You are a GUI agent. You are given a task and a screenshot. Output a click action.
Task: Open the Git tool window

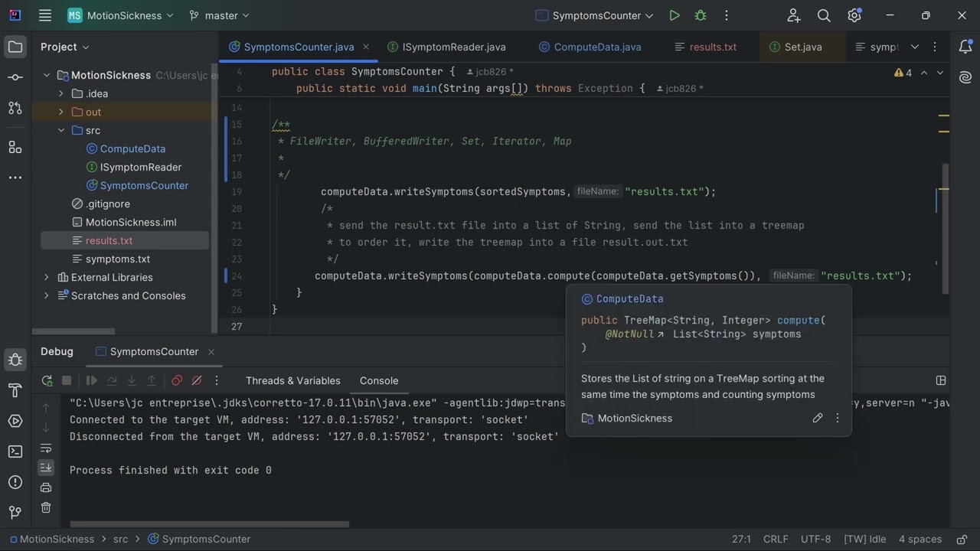coord(15,513)
